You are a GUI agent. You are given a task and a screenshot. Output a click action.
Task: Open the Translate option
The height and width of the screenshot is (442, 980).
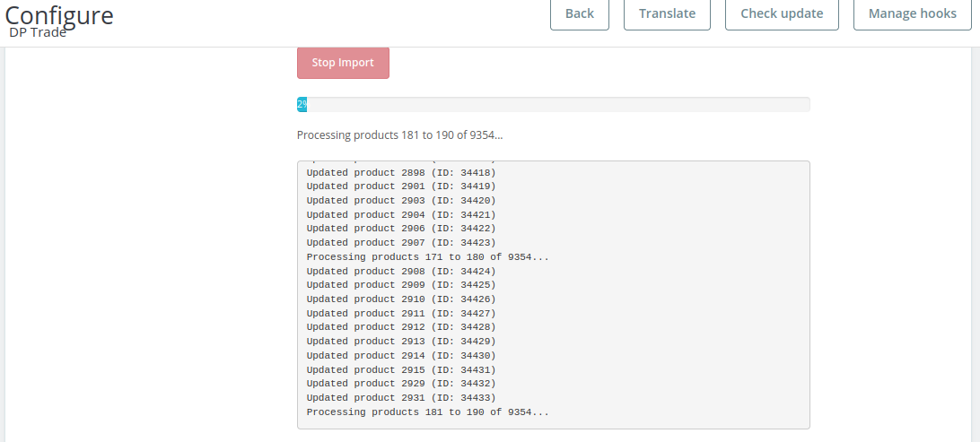(667, 13)
